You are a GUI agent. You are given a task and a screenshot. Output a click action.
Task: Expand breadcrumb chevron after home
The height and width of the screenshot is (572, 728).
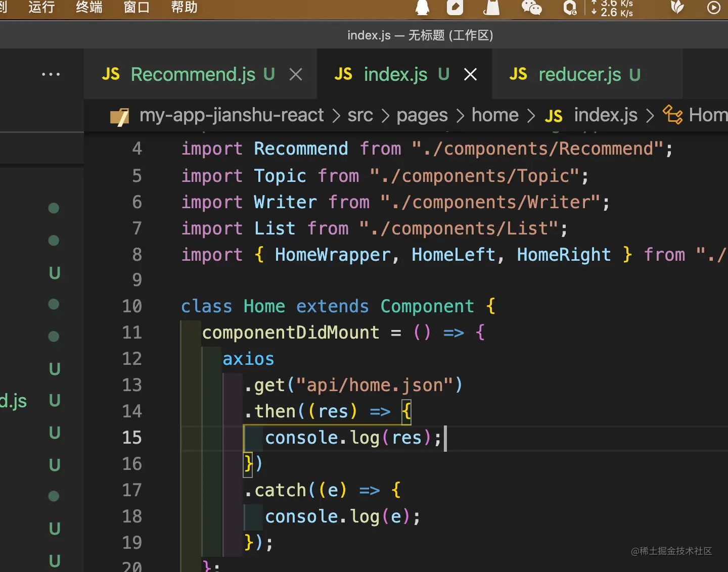click(531, 116)
